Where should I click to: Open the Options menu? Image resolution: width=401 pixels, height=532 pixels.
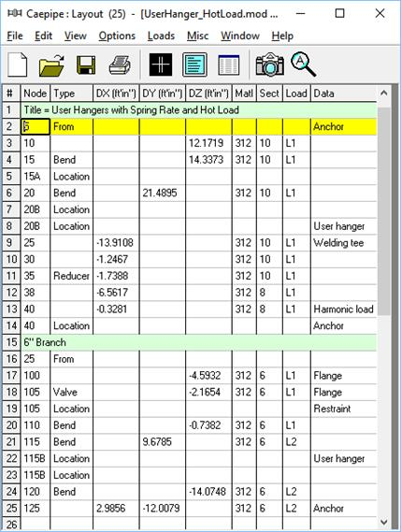point(117,36)
